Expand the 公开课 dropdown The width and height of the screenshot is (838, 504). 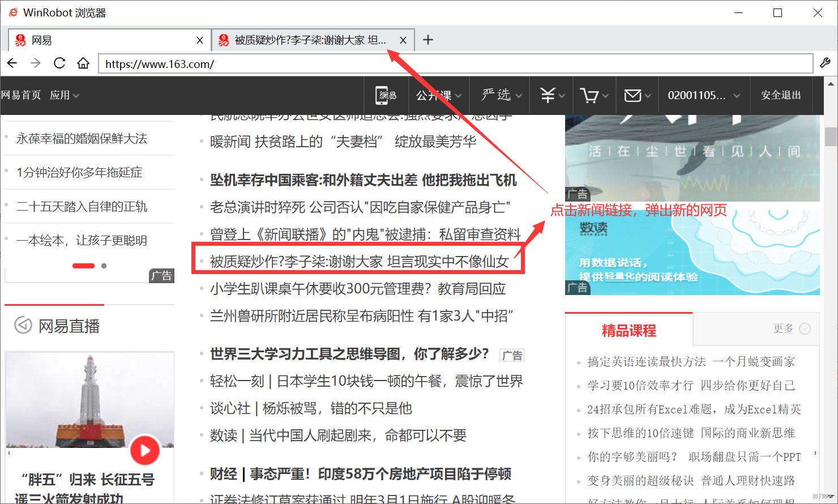(439, 95)
